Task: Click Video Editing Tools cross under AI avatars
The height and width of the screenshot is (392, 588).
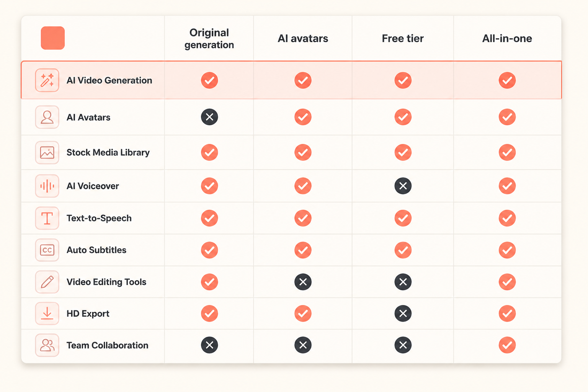Action: pos(303,282)
